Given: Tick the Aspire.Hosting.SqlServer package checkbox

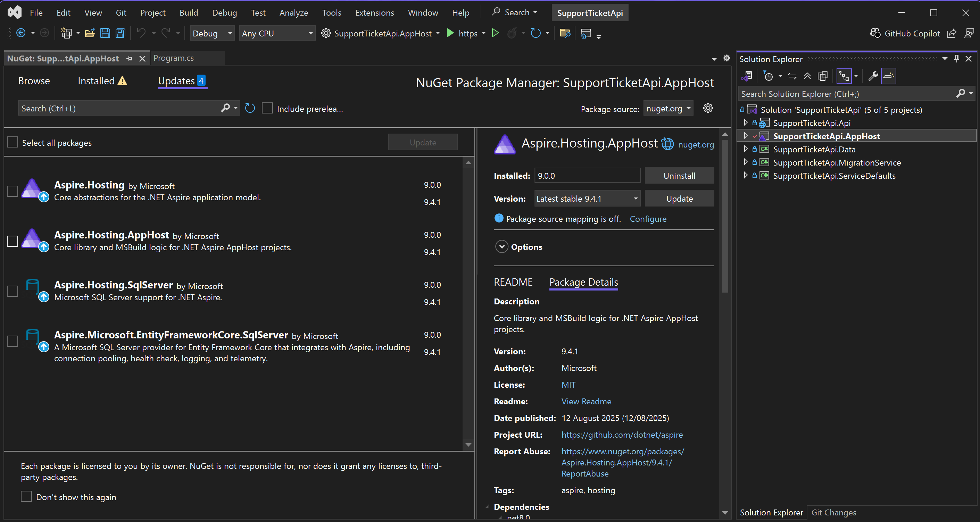Looking at the screenshot, I should coord(13,291).
